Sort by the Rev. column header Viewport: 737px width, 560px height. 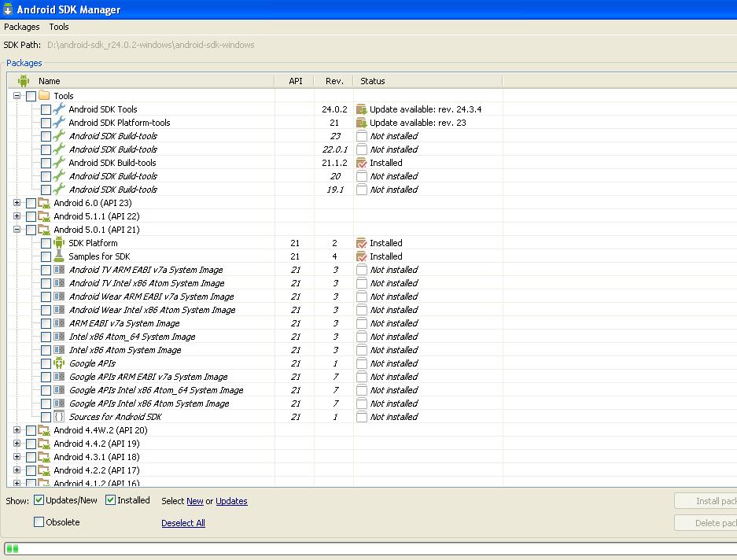pyautogui.click(x=334, y=81)
